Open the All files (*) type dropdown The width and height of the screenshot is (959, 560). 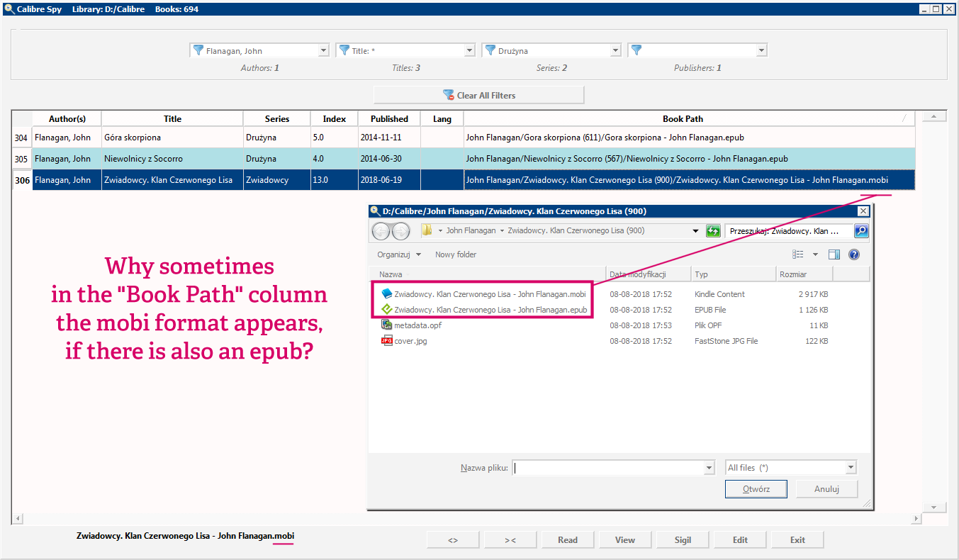coord(791,468)
